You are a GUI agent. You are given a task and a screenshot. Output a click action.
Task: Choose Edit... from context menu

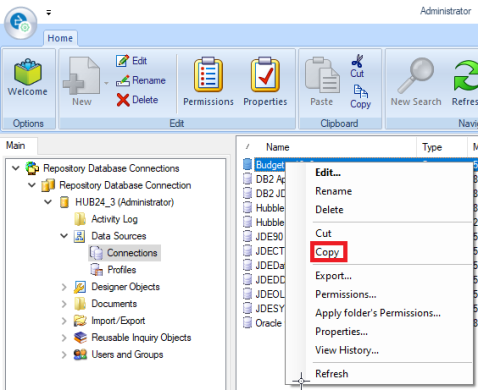(328, 173)
